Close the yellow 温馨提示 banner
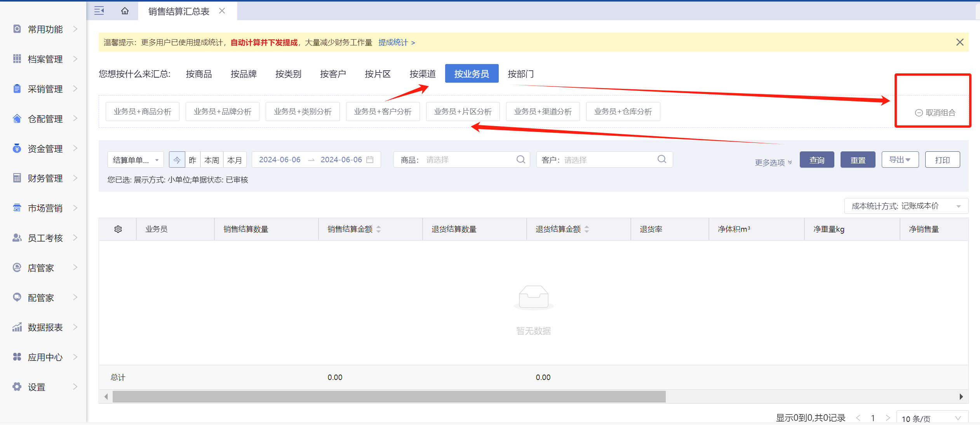The image size is (980, 425). 959,42
